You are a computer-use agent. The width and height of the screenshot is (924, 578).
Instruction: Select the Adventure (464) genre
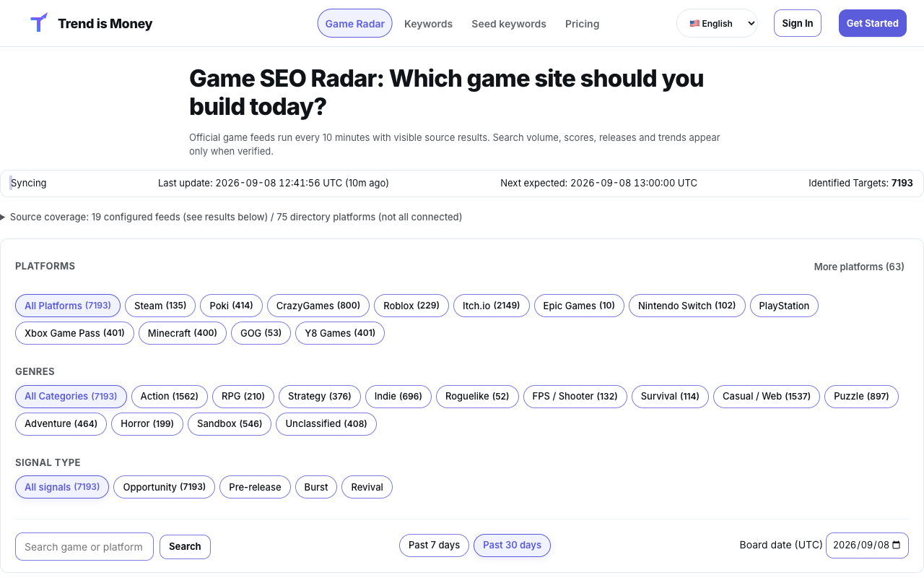[x=61, y=423]
